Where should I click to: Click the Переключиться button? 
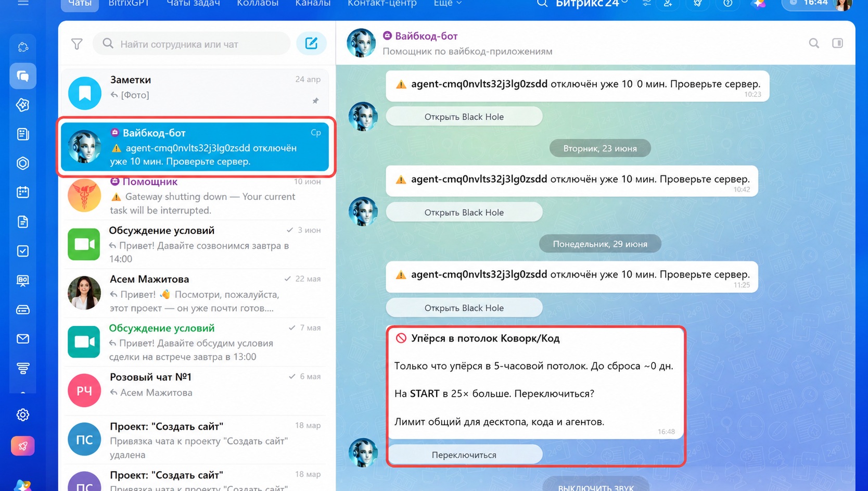click(464, 455)
